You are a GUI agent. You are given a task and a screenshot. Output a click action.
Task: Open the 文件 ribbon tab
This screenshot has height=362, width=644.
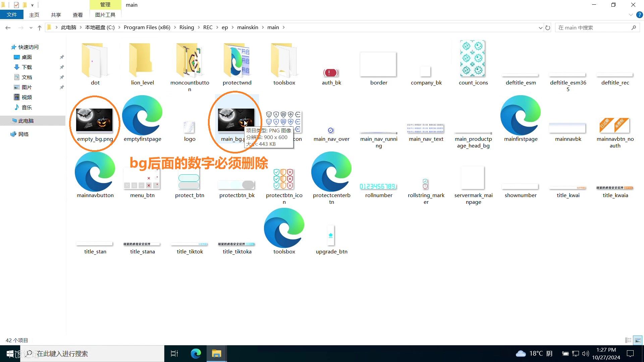pyautogui.click(x=12, y=15)
